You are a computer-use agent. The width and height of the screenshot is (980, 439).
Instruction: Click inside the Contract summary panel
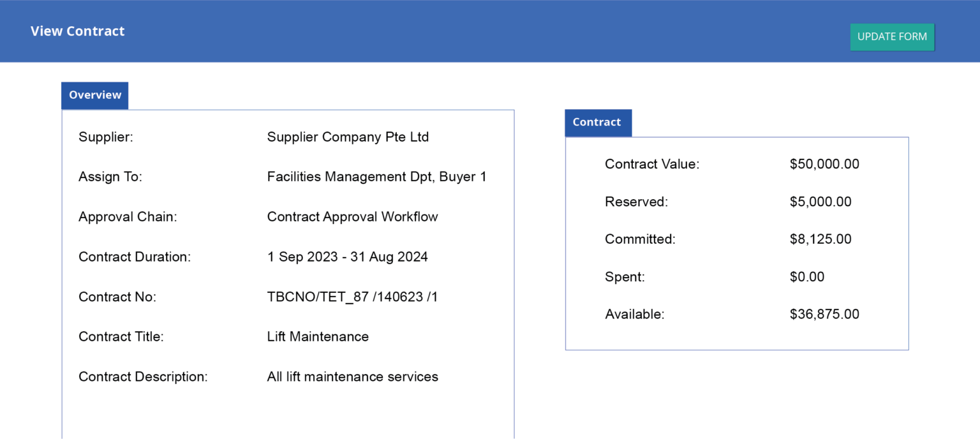tap(737, 242)
